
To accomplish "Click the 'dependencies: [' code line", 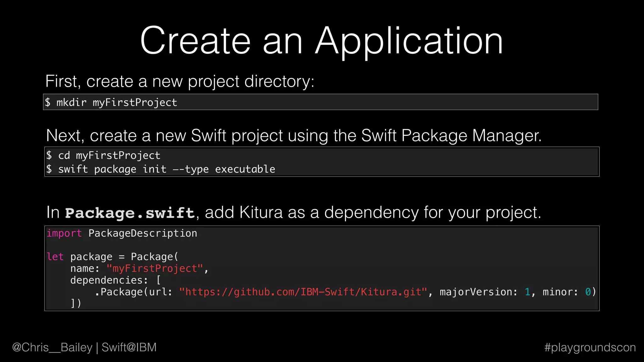I will tap(115, 280).
